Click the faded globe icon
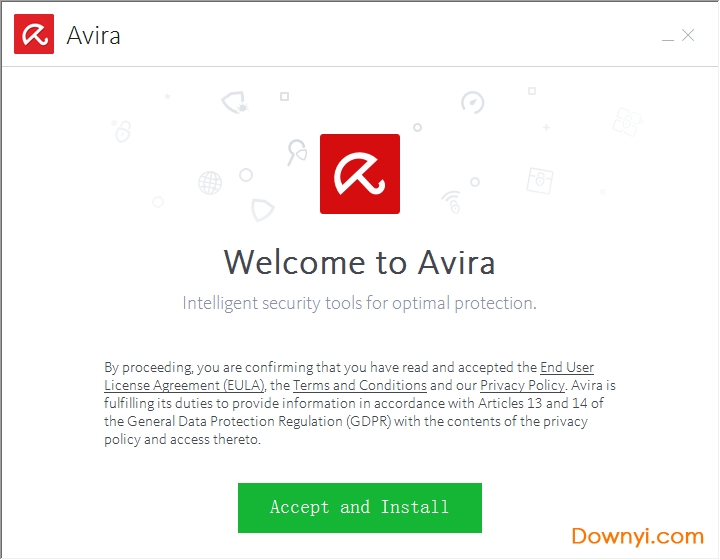The width and height of the screenshot is (720, 560). pyautogui.click(x=210, y=183)
